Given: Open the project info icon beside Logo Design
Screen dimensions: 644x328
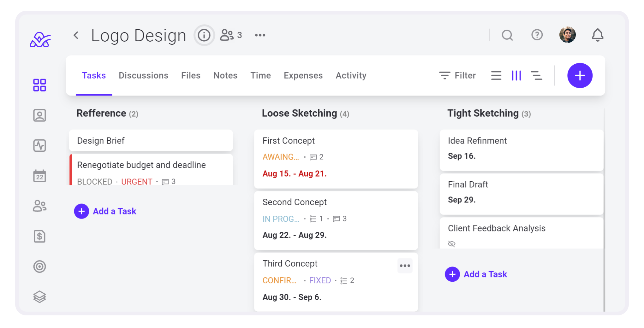Looking at the screenshot, I should coord(204,35).
